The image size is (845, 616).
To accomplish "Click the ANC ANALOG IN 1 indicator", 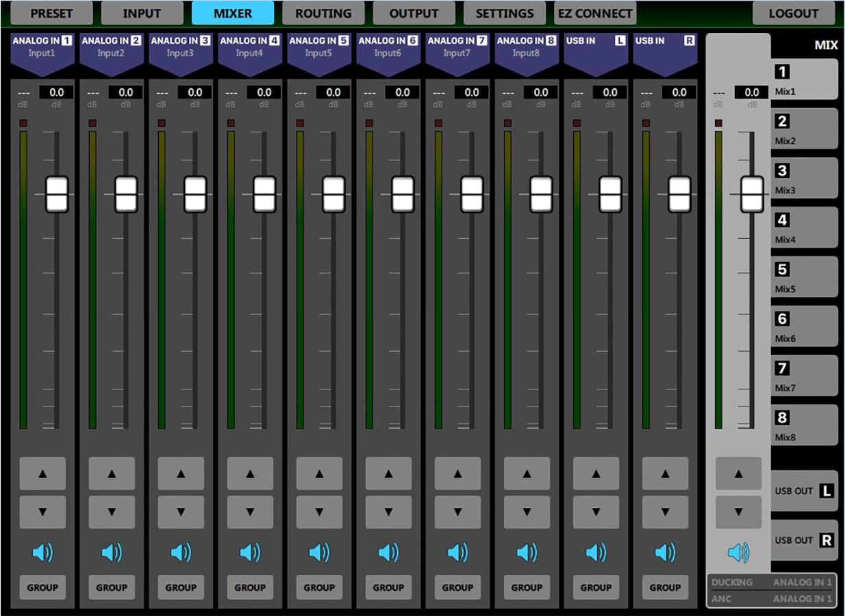I will tap(772, 599).
